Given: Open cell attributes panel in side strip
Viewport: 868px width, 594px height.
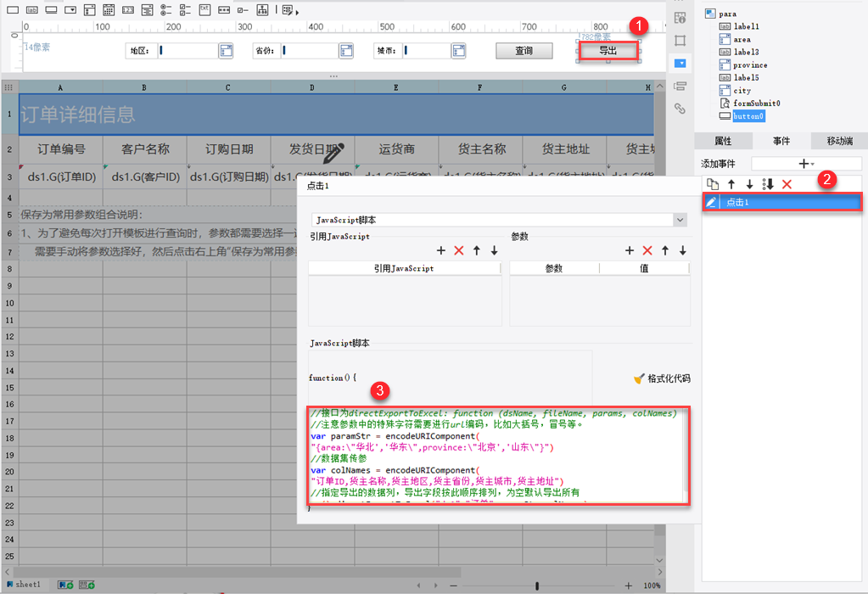Looking at the screenshot, I should click(680, 18).
